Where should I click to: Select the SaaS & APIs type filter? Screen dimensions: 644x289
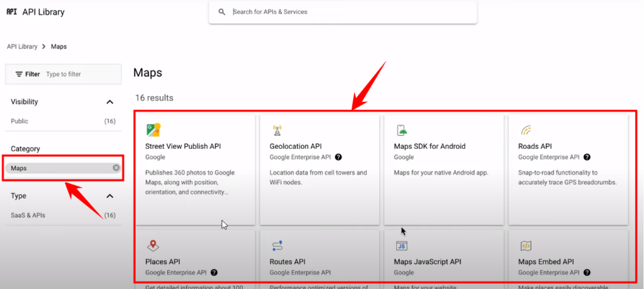click(64, 215)
